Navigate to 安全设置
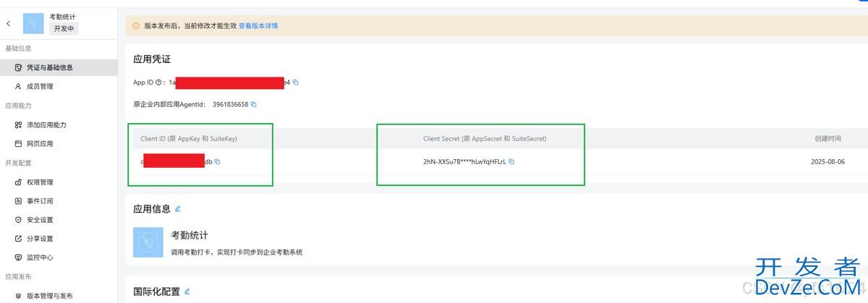 39,219
